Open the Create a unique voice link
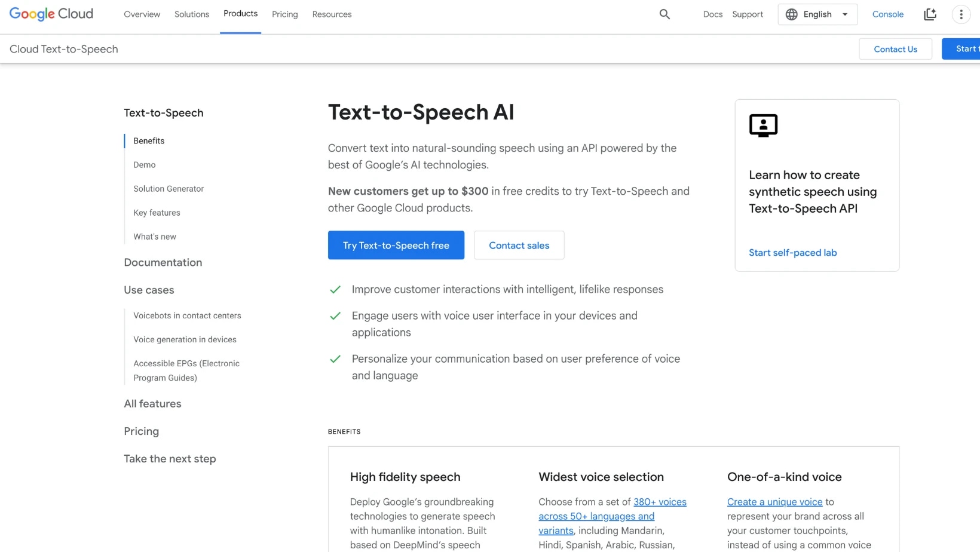Image resolution: width=980 pixels, height=552 pixels. [775, 502]
